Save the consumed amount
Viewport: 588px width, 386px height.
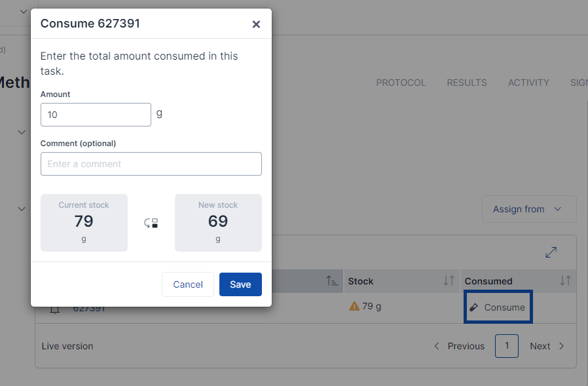[240, 284]
